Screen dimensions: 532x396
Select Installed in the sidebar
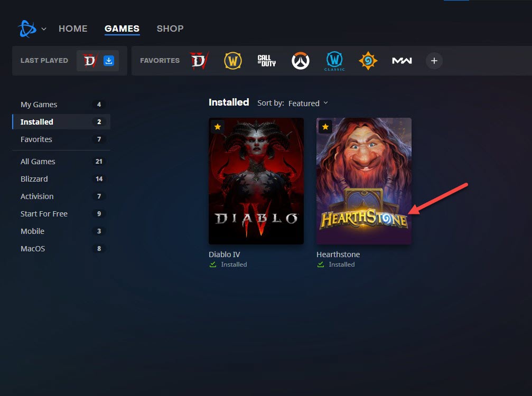pos(61,122)
